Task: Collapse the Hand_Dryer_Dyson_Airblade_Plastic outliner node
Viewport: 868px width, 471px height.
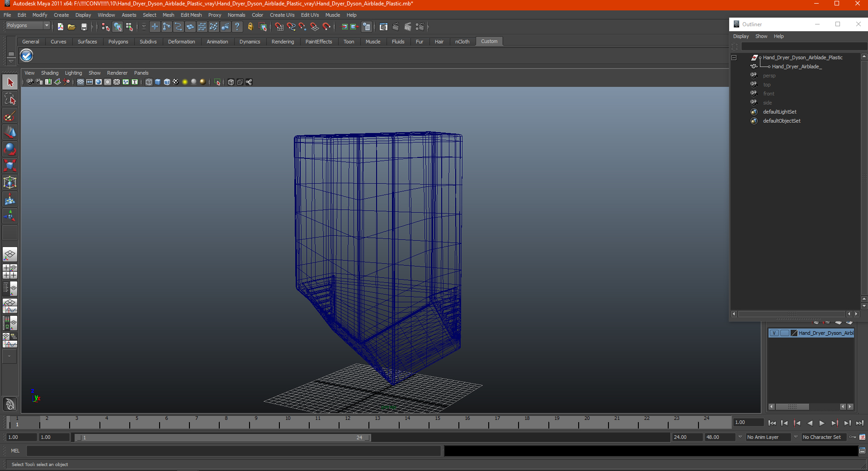Action: [734, 57]
